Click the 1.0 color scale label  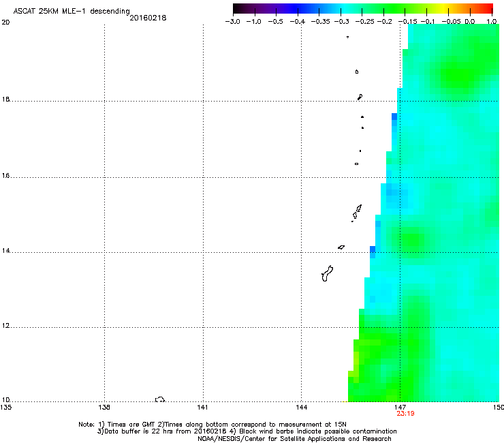[x=492, y=22]
